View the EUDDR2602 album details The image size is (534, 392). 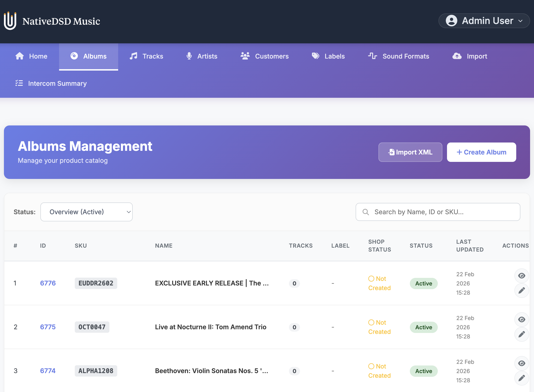(x=522, y=276)
